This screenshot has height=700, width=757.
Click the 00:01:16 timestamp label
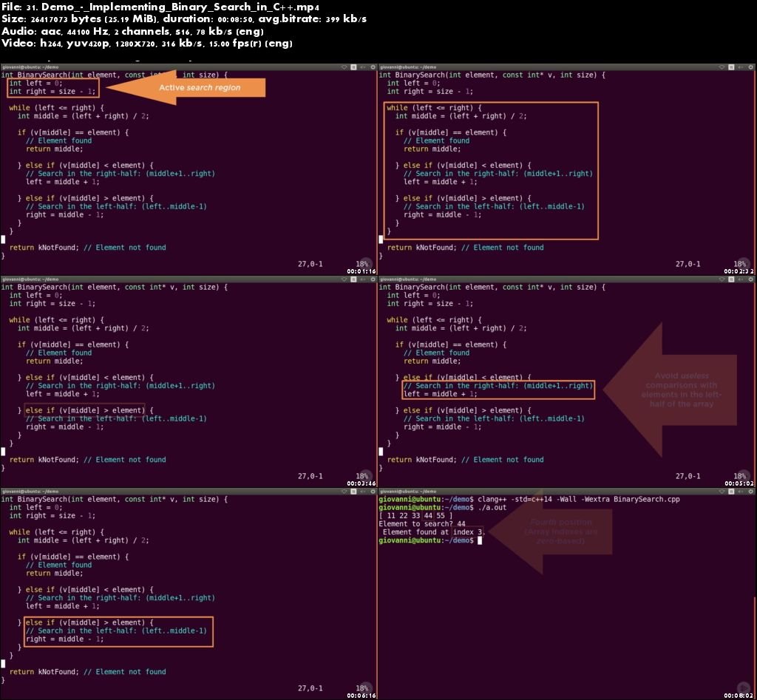(362, 271)
